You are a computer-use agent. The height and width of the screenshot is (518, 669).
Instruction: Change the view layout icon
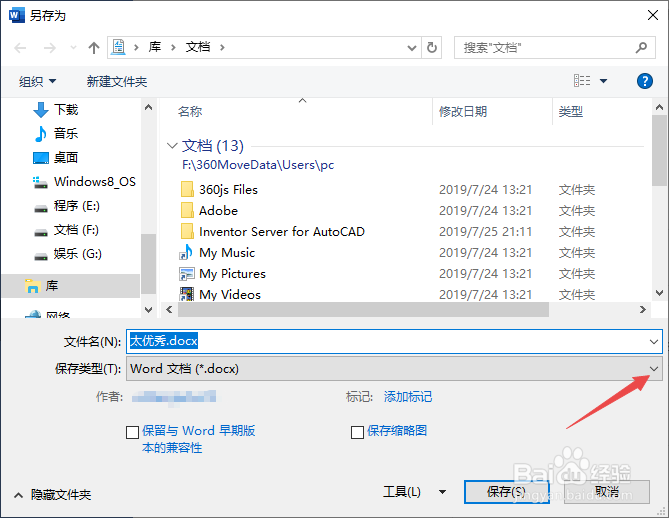click(x=582, y=81)
